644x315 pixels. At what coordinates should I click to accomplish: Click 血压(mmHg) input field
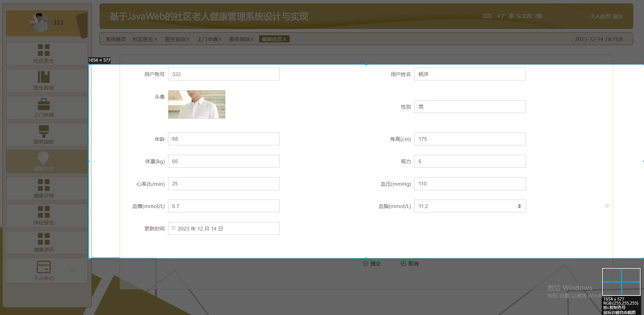pyautogui.click(x=470, y=184)
